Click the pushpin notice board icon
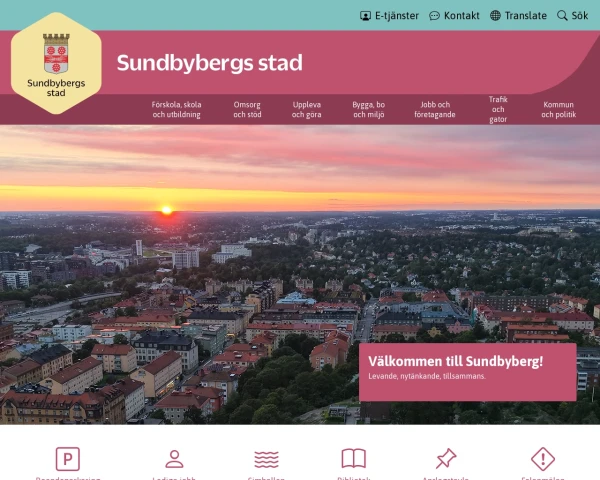This screenshot has width=600, height=480. point(446,459)
